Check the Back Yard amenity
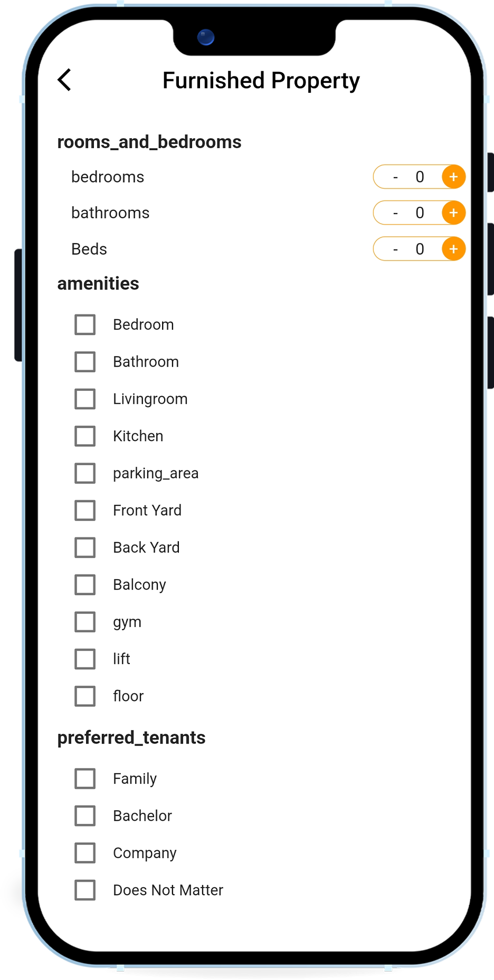Viewport: 494px width, 980px height. click(85, 548)
